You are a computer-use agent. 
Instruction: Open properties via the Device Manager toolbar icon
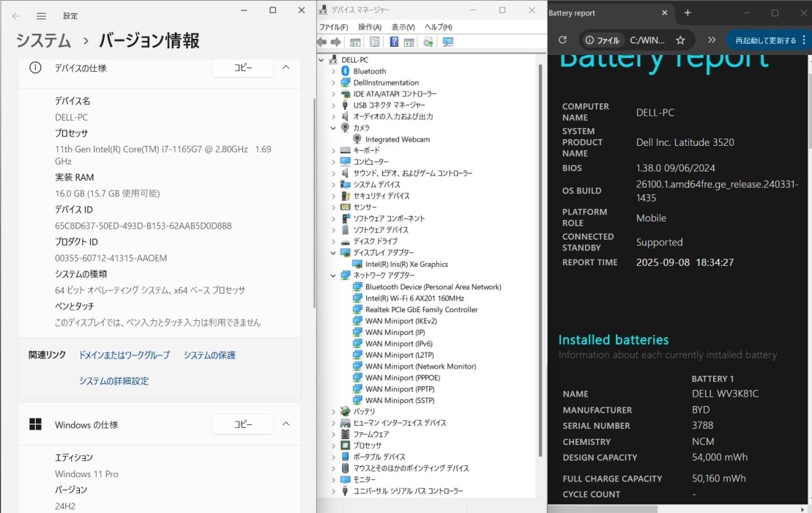pos(375,43)
